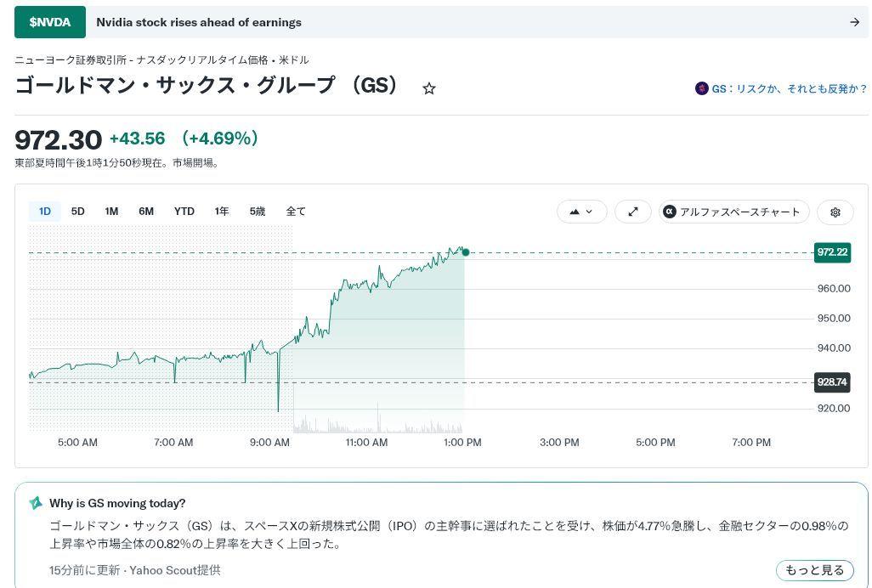Open Nvidia stock rises ahead of earnings headline

point(199,22)
